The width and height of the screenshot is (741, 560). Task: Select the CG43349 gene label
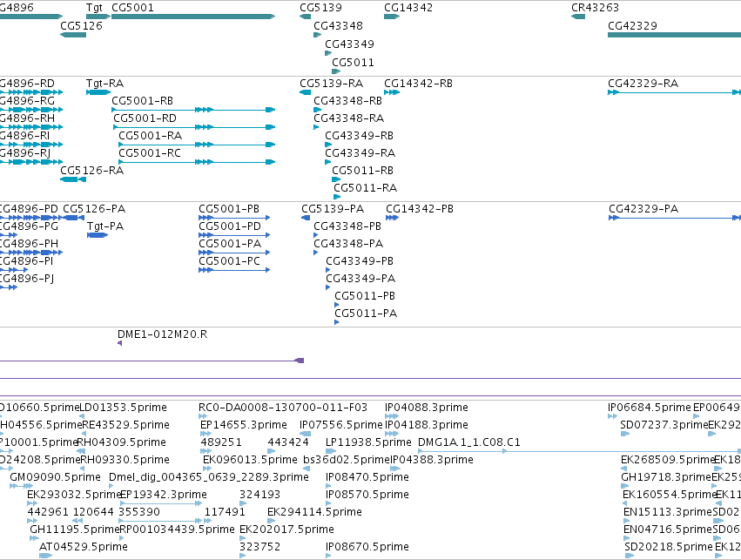[350, 44]
